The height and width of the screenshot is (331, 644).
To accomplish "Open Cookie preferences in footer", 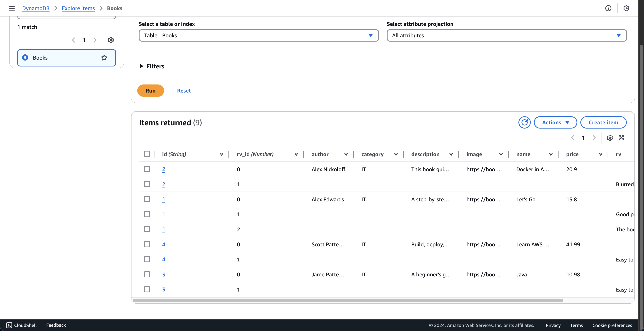I will tap(612, 325).
